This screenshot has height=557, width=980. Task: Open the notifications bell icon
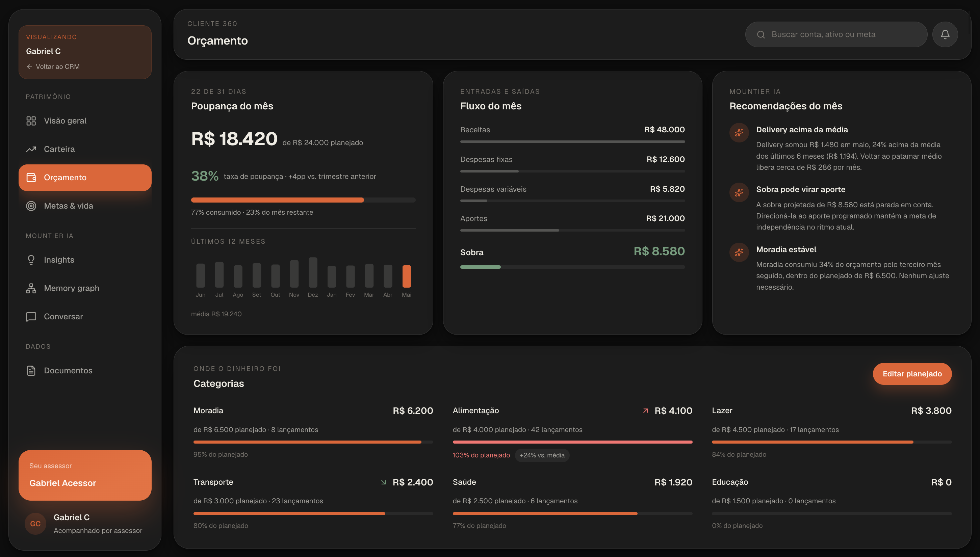[x=945, y=34]
